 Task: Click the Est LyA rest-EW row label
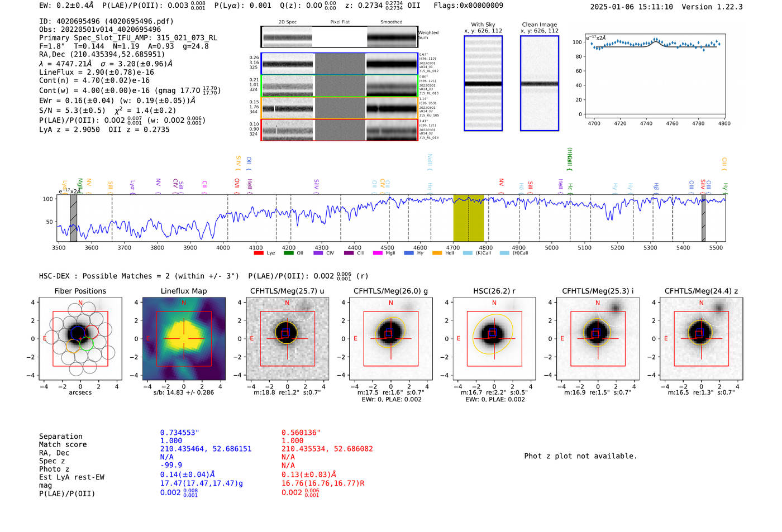71,477
